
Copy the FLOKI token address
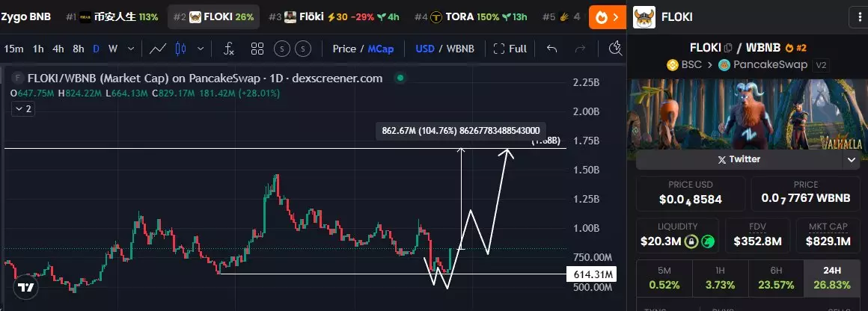pyautogui.click(x=728, y=48)
